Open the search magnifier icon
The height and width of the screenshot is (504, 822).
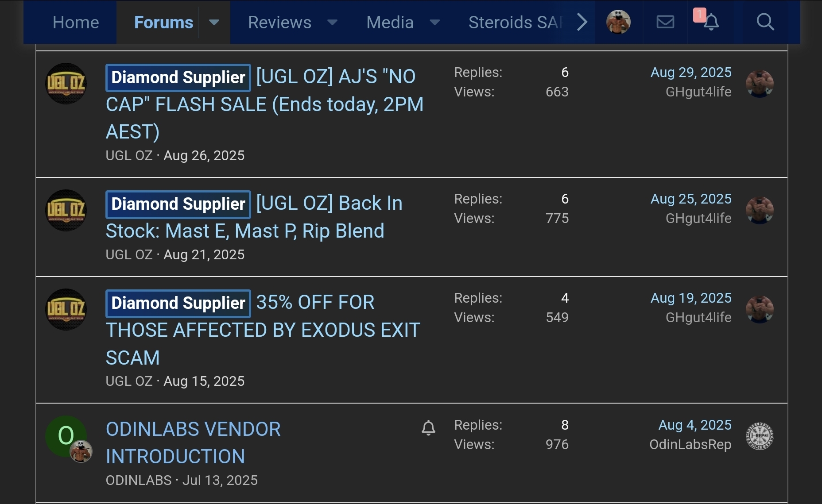(x=765, y=22)
